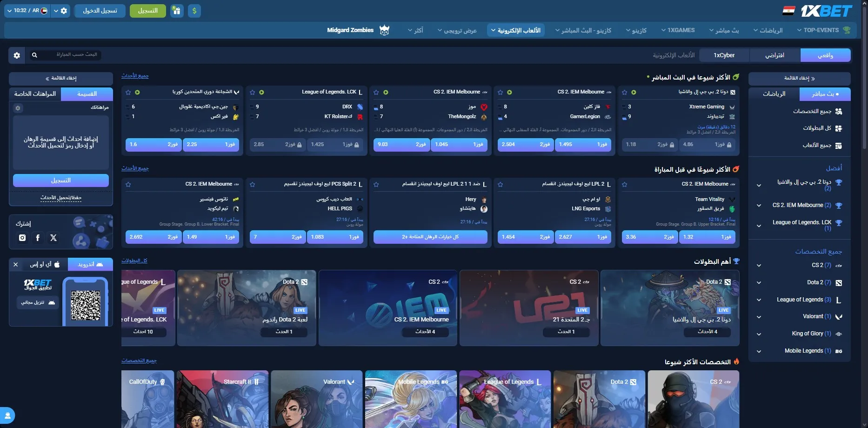
Task: Open the dollar deposit icon
Action: [x=194, y=11]
